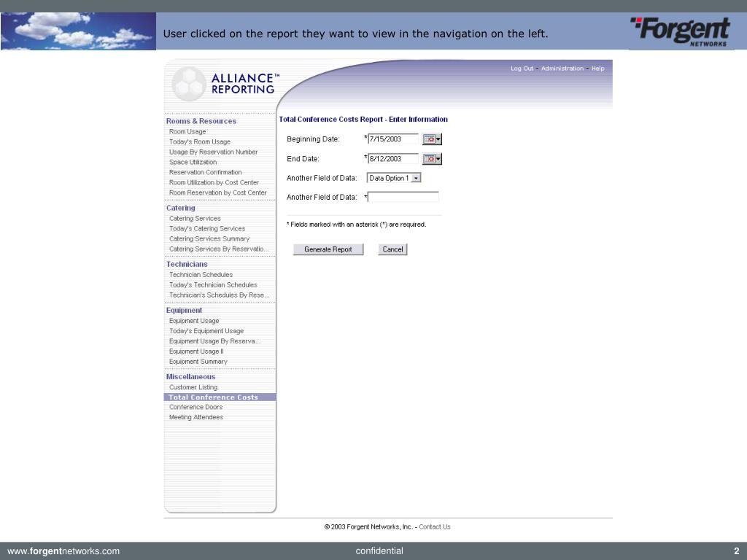Click the Catering section heading
This screenshot has height=560, width=747.
[x=181, y=208]
